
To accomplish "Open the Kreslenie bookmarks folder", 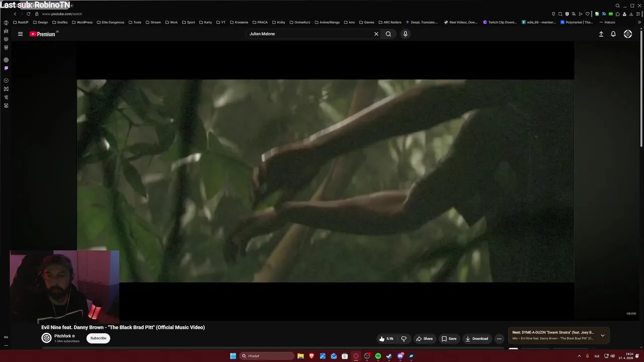I will coord(239,22).
